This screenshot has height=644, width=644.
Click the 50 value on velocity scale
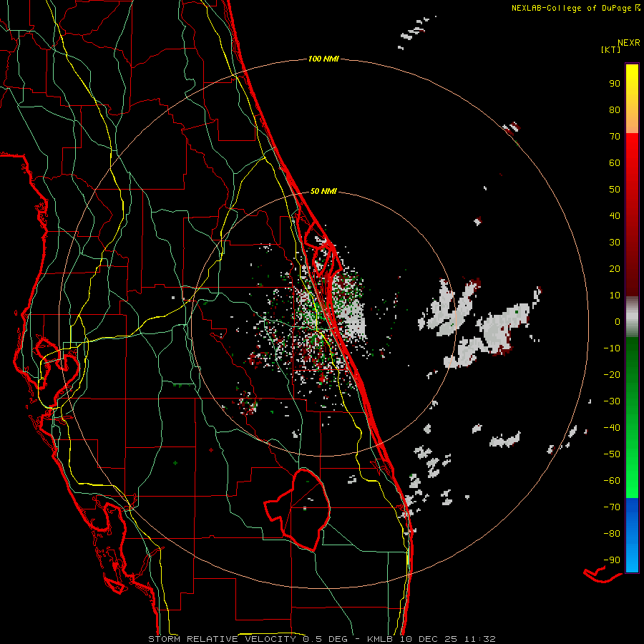coord(615,190)
